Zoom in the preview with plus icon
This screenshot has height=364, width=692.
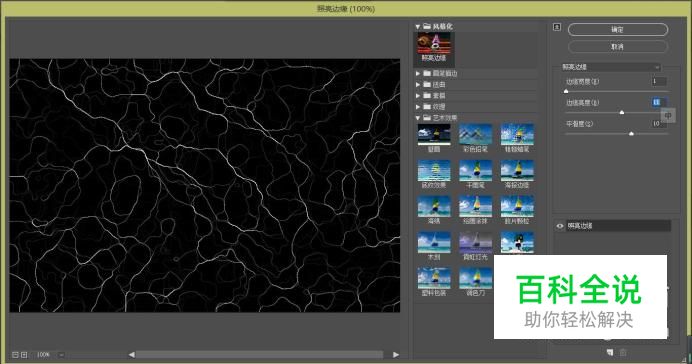tap(24, 355)
